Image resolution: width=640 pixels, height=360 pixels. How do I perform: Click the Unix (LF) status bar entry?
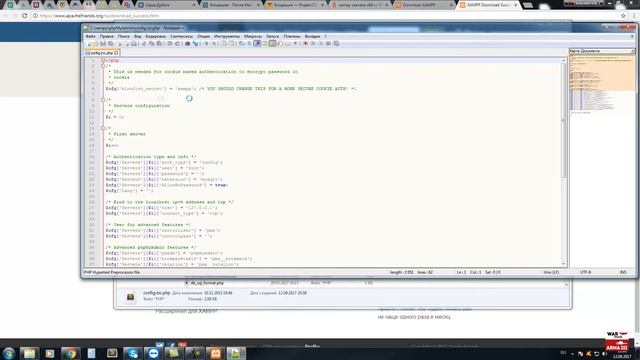[x=551, y=272]
